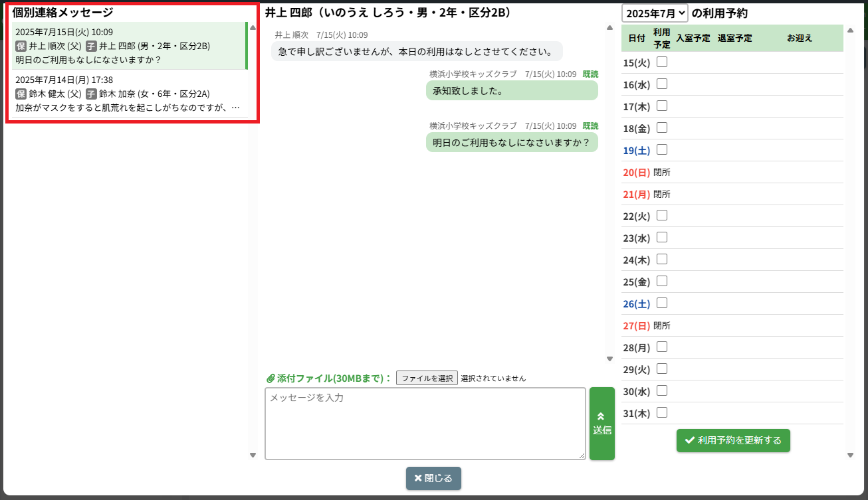
Task: Focus the メッセージを入力 text box
Action: pyautogui.click(x=425, y=423)
